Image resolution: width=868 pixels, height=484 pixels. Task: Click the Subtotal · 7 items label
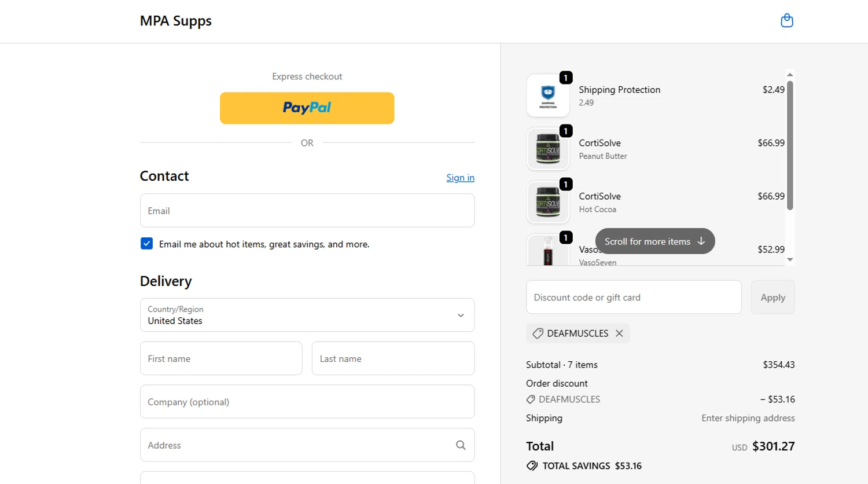562,365
